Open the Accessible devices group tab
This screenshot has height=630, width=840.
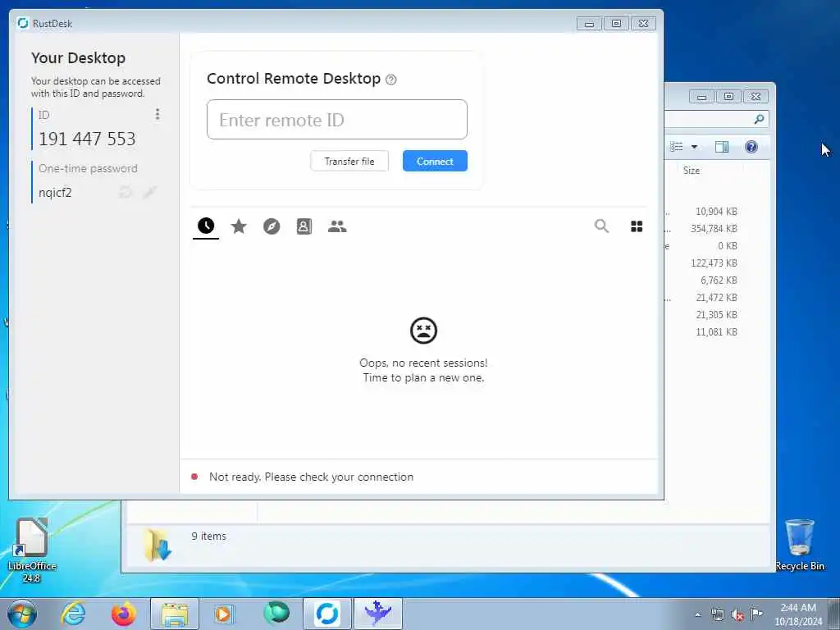337,226
